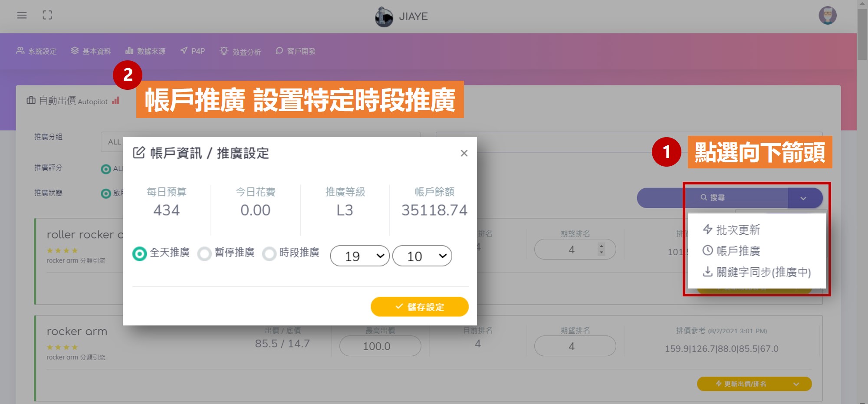Click the Autopilot bar chart icon
This screenshot has width=868, height=404.
(x=115, y=101)
